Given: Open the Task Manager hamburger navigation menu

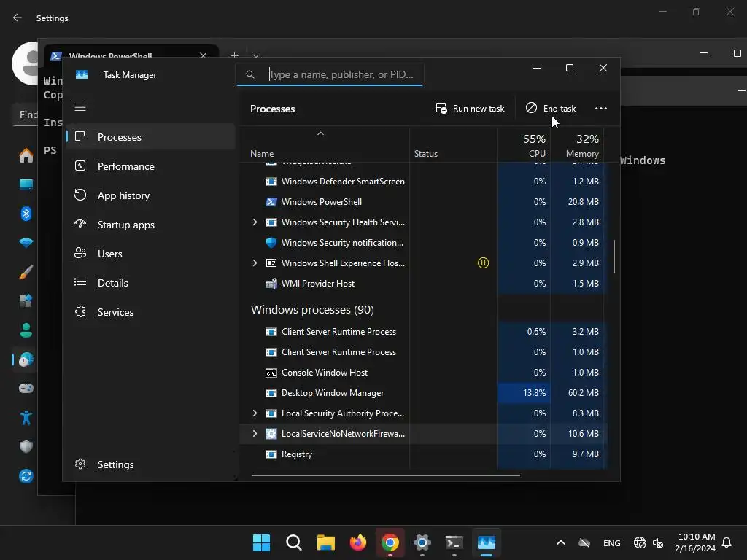Looking at the screenshot, I should coord(80,107).
